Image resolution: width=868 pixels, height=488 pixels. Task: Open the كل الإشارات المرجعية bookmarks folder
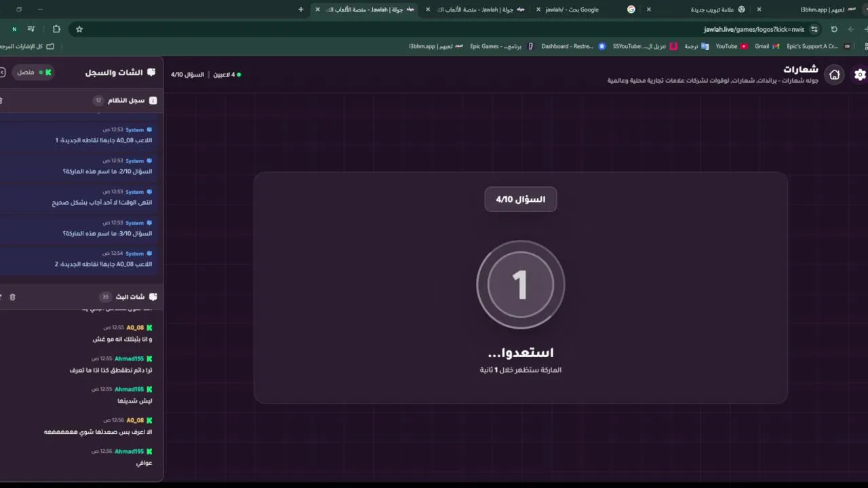[x=26, y=46]
